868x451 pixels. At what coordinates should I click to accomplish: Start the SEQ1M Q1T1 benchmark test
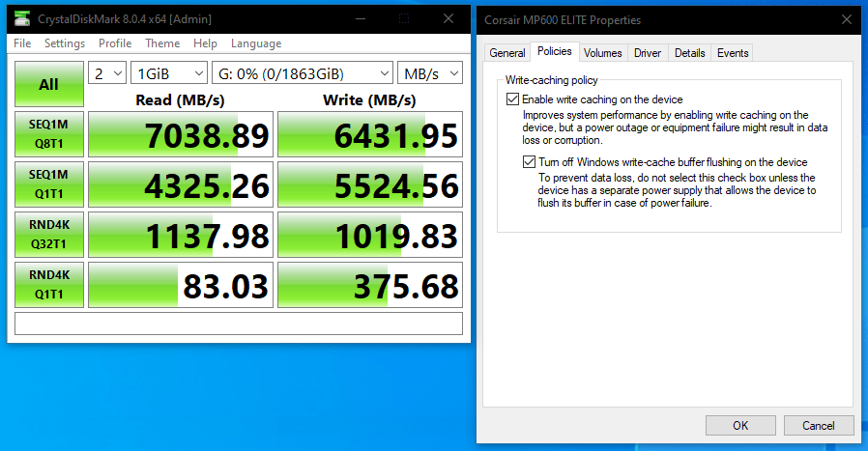coord(48,183)
